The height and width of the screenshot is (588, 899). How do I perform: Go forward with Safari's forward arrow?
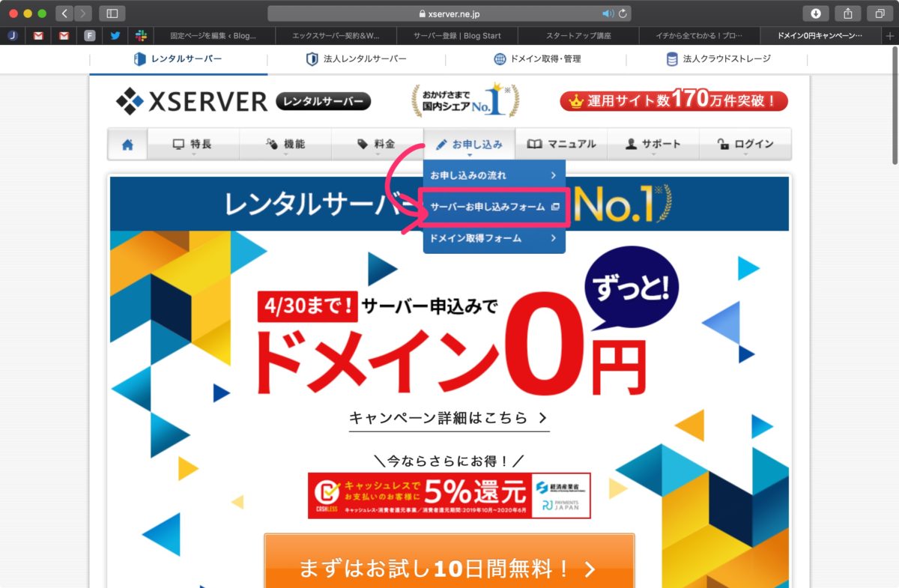coord(83,13)
